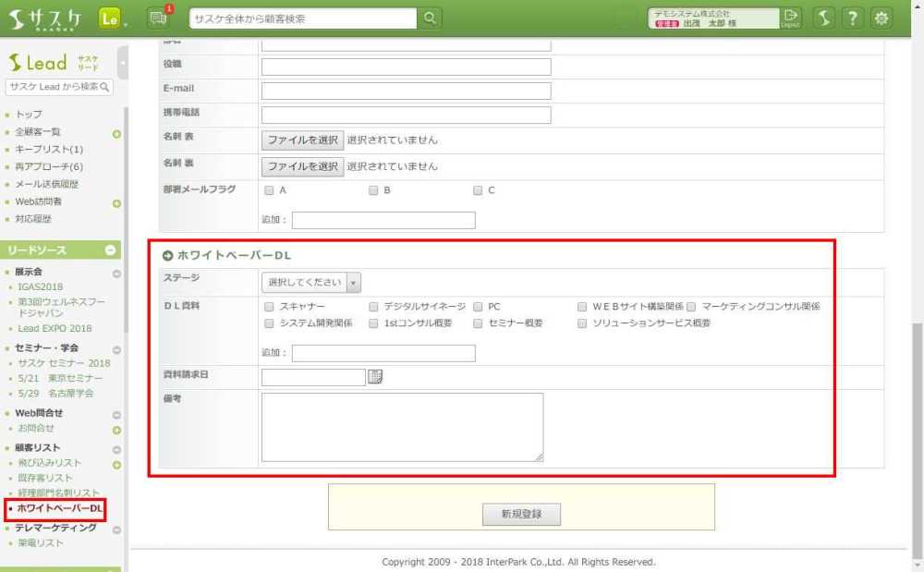Collapse the left sidebar with the handle arrow
924x572 pixels.
123,63
